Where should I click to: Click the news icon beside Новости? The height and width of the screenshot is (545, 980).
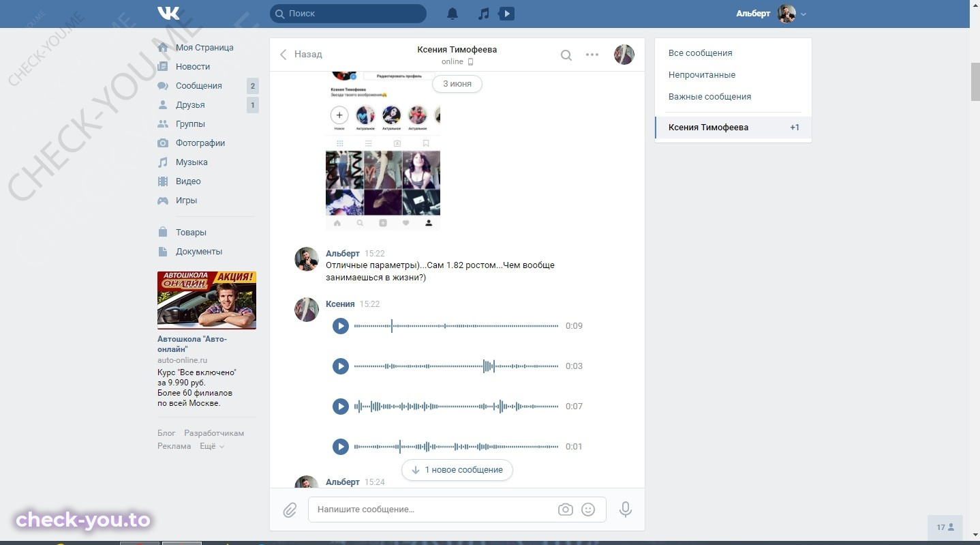[x=163, y=67]
